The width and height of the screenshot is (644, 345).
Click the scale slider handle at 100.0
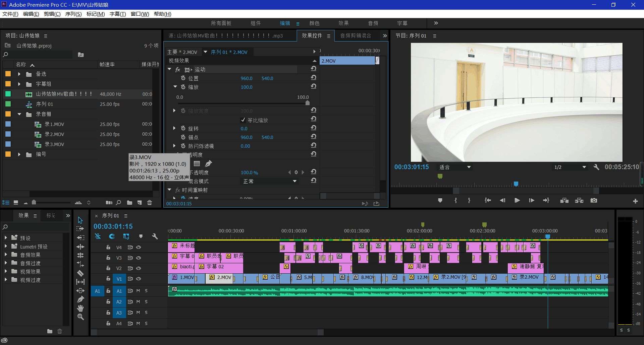tap(307, 103)
